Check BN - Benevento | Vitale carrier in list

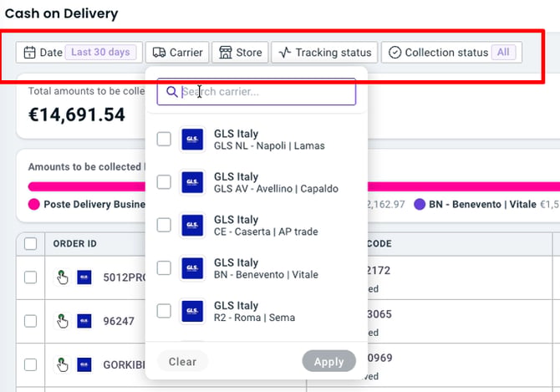[x=164, y=267]
